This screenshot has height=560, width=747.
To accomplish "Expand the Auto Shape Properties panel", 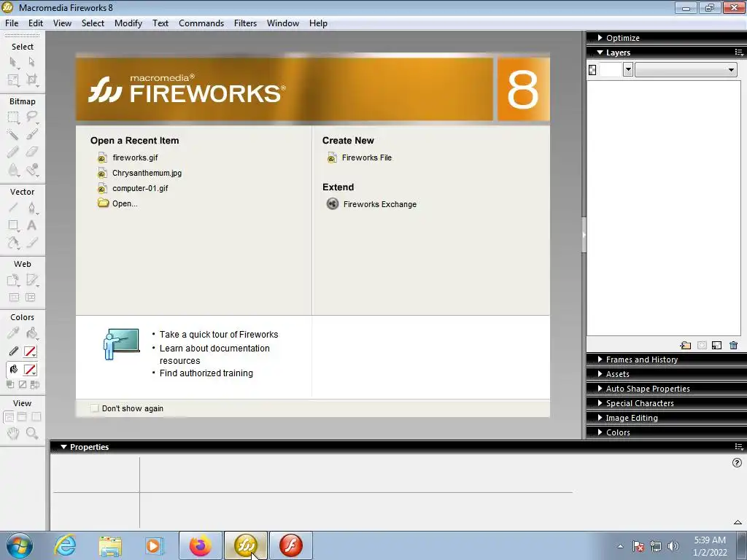I will click(600, 389).
